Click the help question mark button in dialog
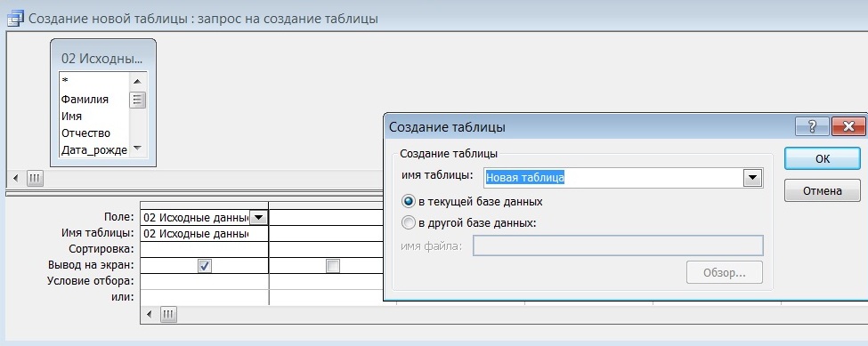 [812, 126]
